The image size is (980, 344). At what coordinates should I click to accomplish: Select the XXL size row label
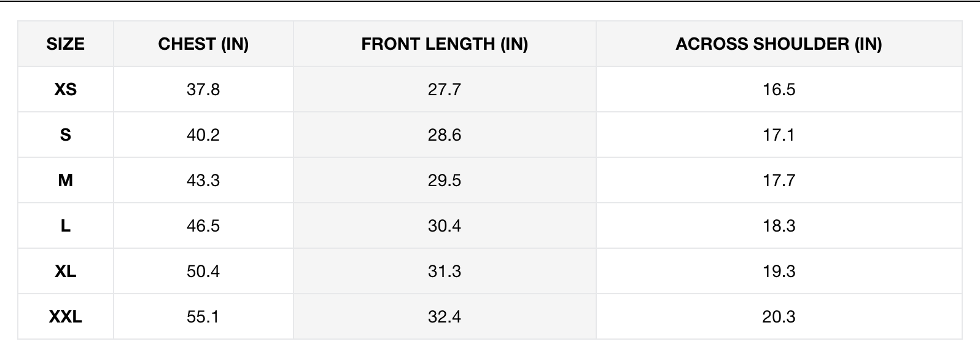coord(66,317)
